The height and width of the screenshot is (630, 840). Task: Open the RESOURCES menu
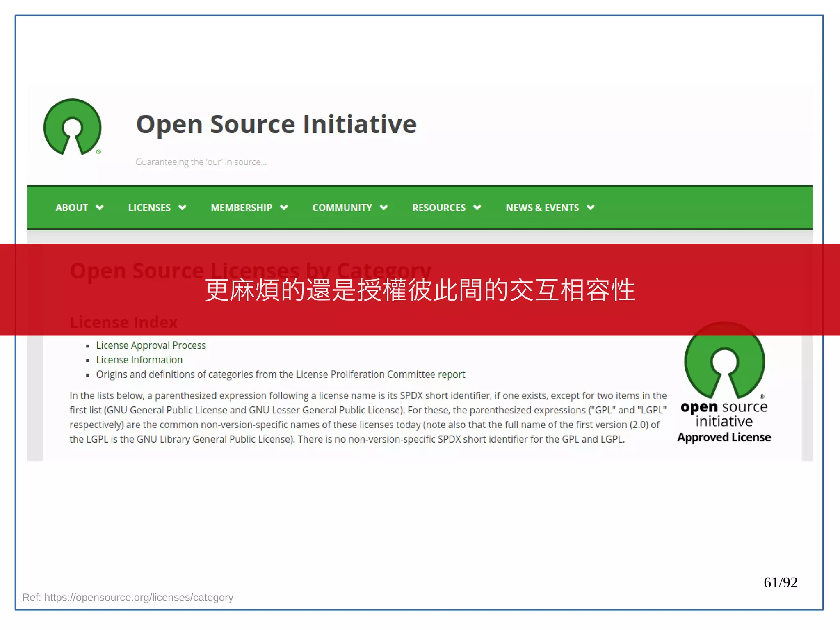click(439, 208)
